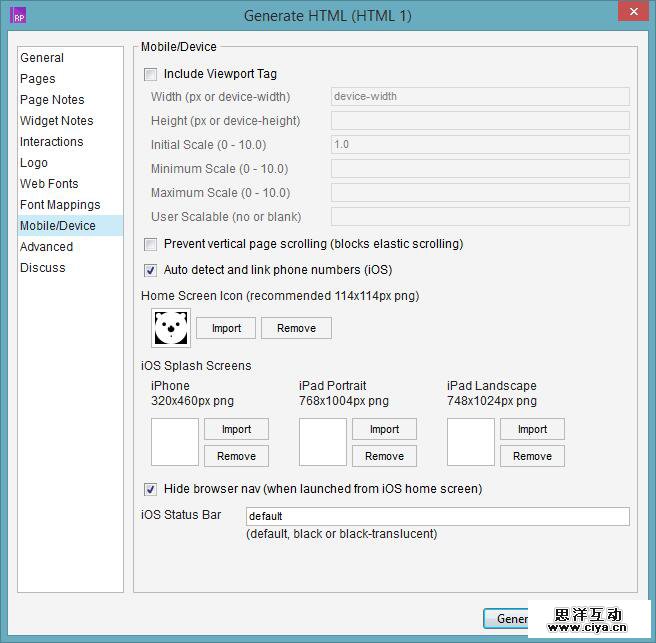Viewport: 656px width, 643px height.
Task: Remove the Home Screen Icon
Action: (x=296, y=328)
